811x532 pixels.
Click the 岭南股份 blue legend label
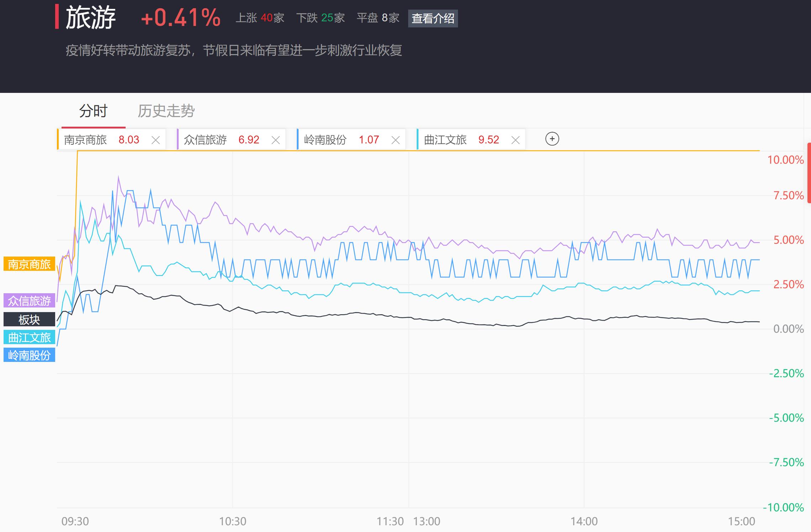[x=29, y=355]
